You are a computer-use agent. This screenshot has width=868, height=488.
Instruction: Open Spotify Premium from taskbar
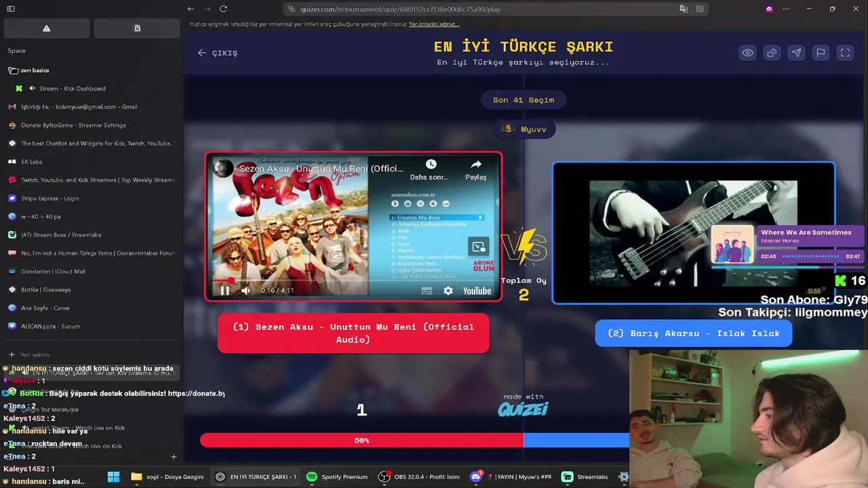[337, 476]
